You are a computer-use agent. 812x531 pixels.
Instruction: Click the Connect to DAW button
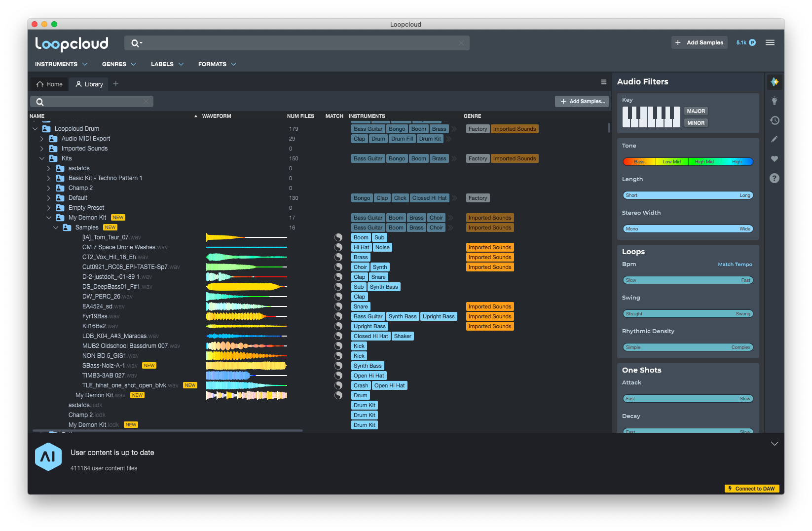coord(752,489)
